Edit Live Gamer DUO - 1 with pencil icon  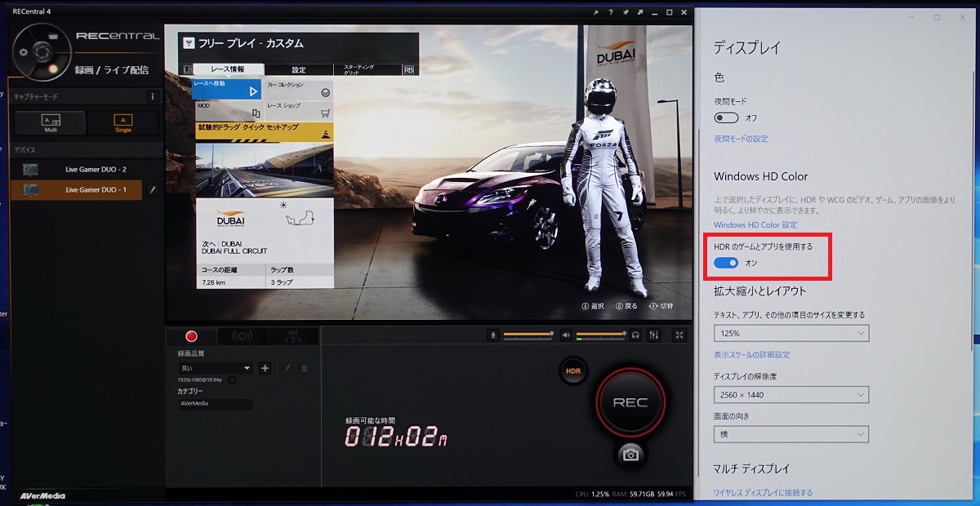pos(153,190)
